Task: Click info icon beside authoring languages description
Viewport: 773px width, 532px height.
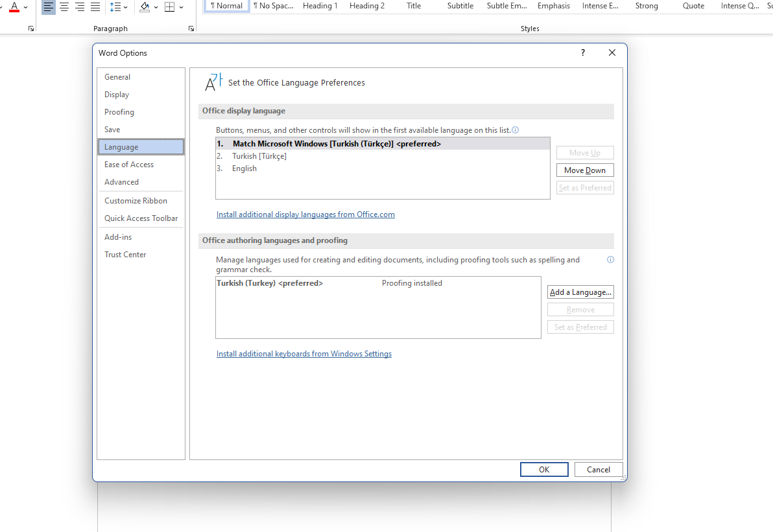Action: pos(610,260)
